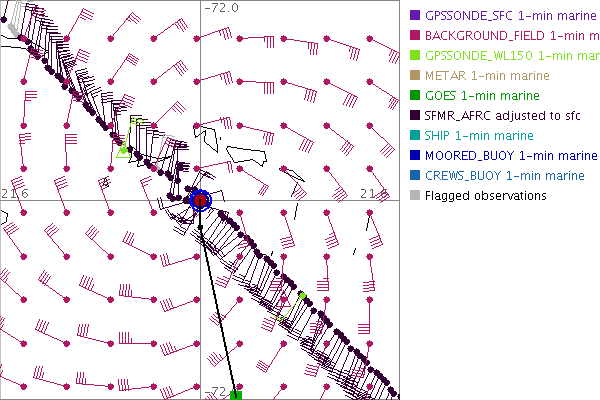Click the light green dot on flight track
Screen dimensions: 600x400
[x=302, y=296]
